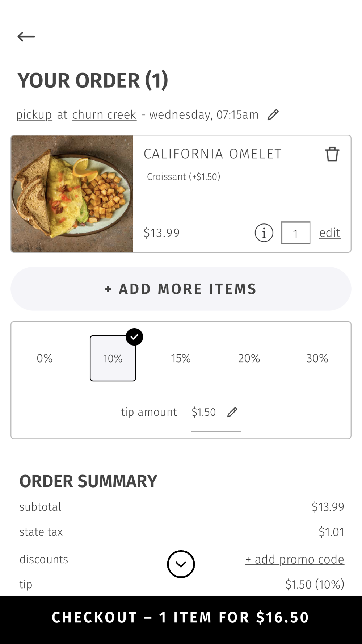Edit pickup time with pencil icon
Screen dimensions: 362x644
273,115
